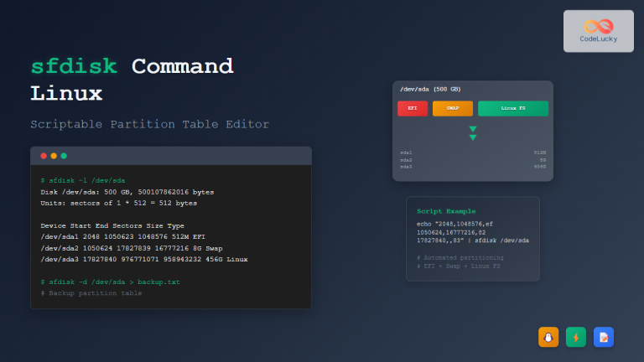Click the 'sfdisk -d /dev/sda > backup.txt' command
Viewport: 644px width, 362px height.
pos(110,282)
